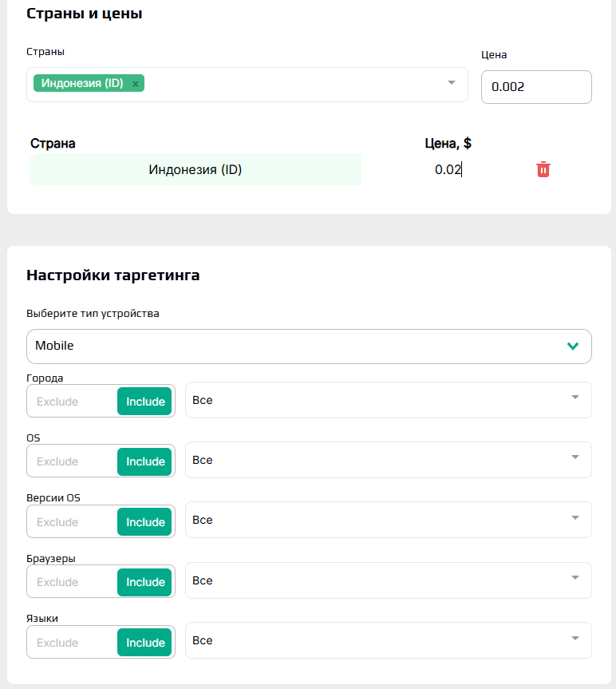Select Include for OS filter
The image size is (616, 689).
(144, 461)
